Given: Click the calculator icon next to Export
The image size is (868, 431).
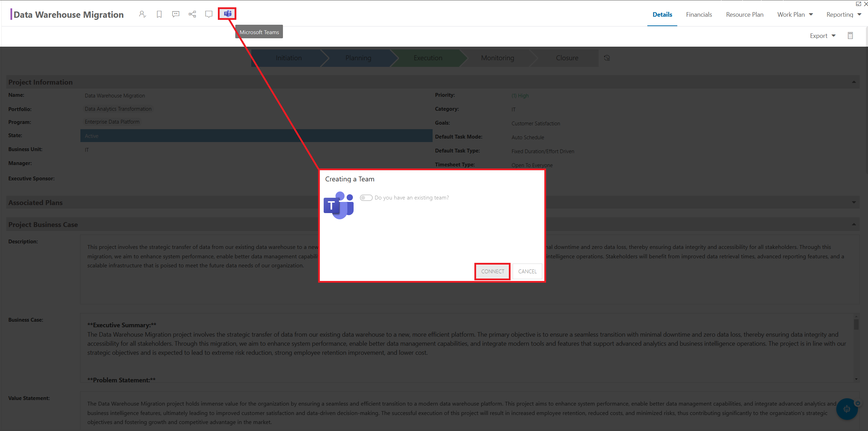Looking at the screenshot, I should (850, 36).
